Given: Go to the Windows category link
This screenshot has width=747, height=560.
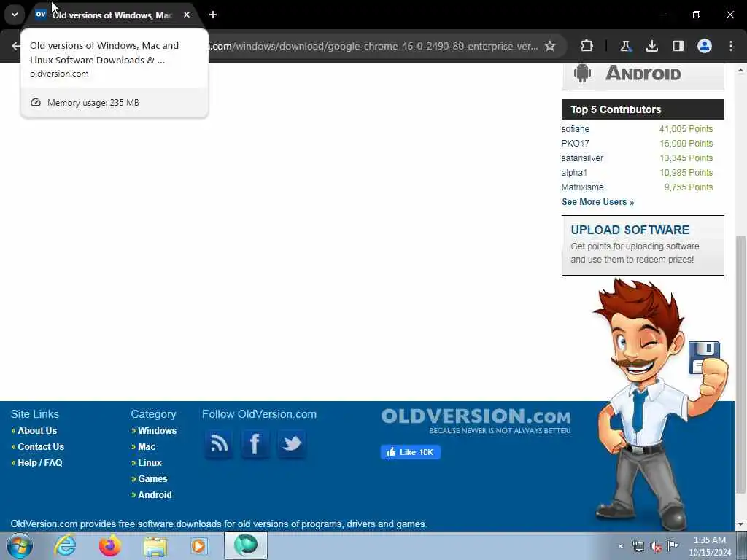Looking at the screenshot, I should pyautogui.click(x=158, y=430).
